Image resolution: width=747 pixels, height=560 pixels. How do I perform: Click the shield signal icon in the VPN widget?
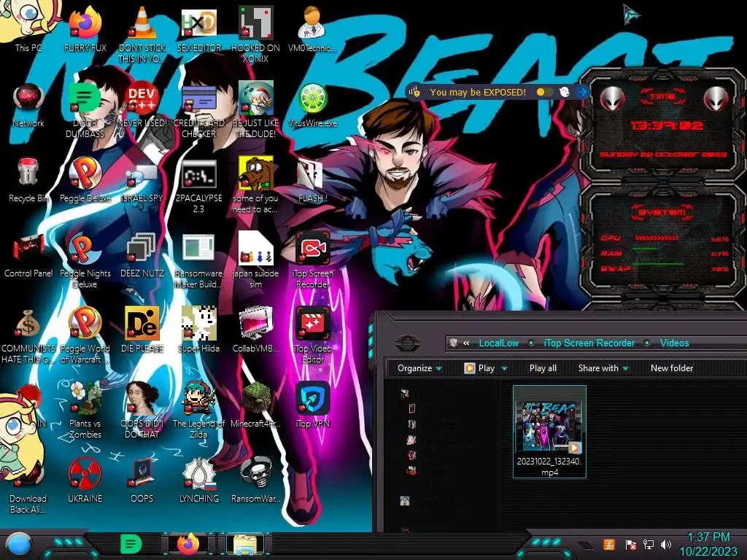(x=415, y=91)
